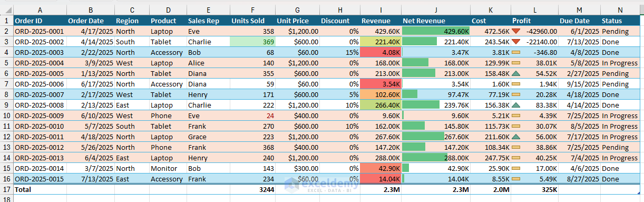This screenshot has width=644, height=202.
Task: Select row 17 header number
Action: [7, 189]
